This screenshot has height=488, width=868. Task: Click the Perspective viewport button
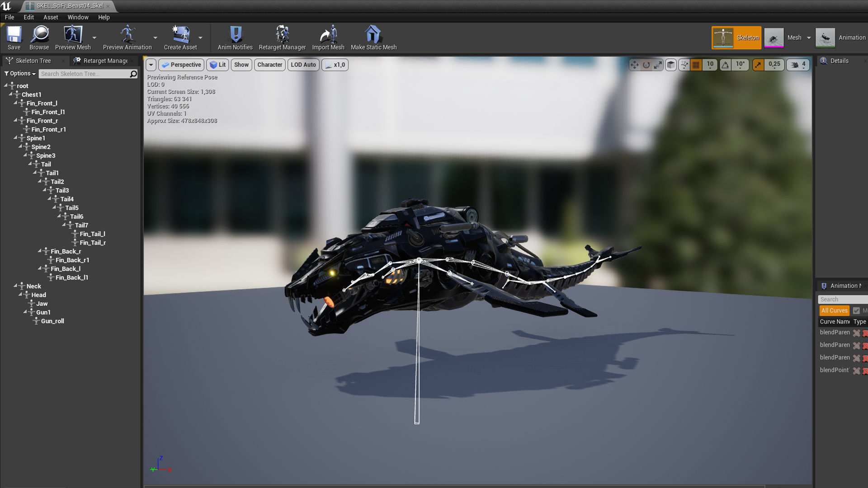[x=181, y=65]
